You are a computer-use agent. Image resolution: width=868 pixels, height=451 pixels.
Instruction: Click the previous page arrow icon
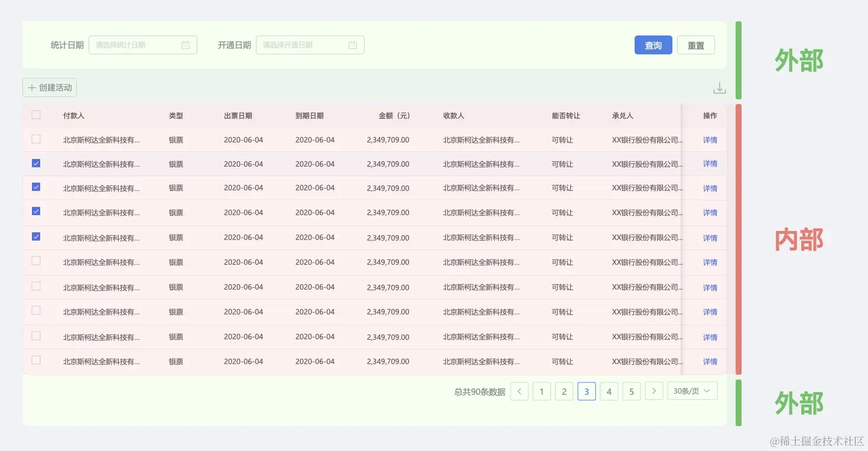(519, 391)
